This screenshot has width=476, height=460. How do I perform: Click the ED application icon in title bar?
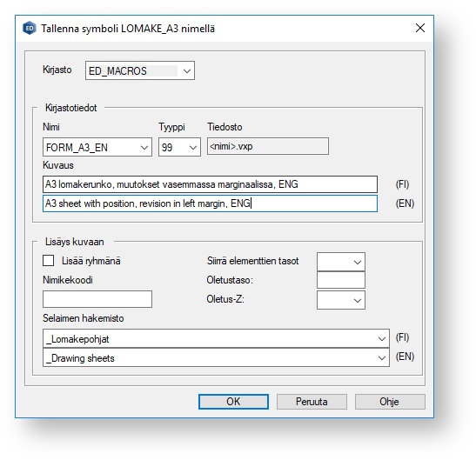(30, 28)
